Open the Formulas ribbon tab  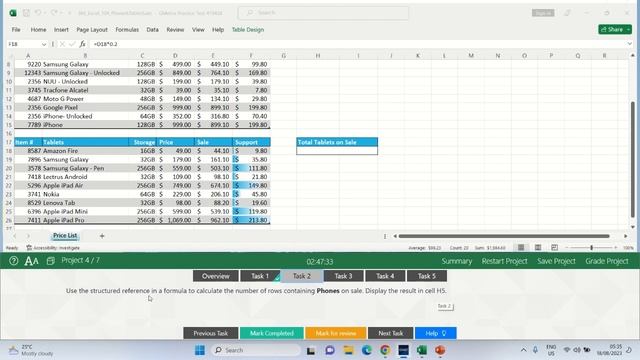click(x=127, y=29)
